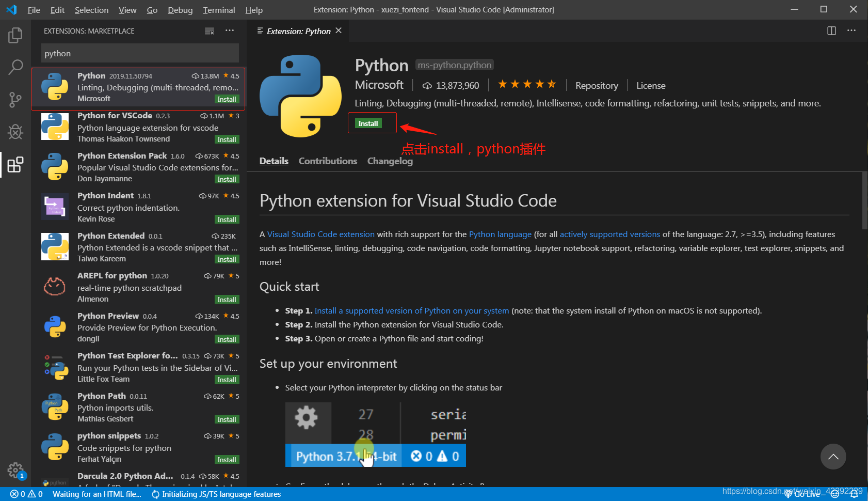Switch to the Contributions tab
The width and height of the screenshot is (868, 501).
328,161
